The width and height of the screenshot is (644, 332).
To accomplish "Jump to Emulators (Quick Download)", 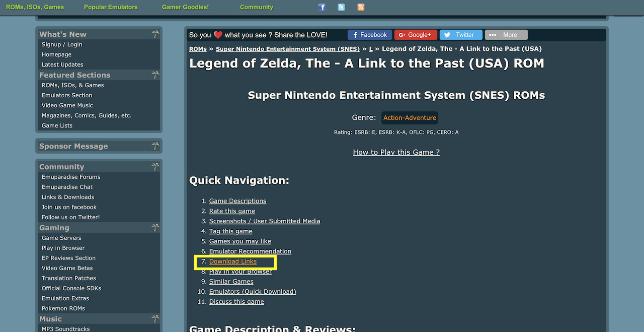I will click(253, 292).
